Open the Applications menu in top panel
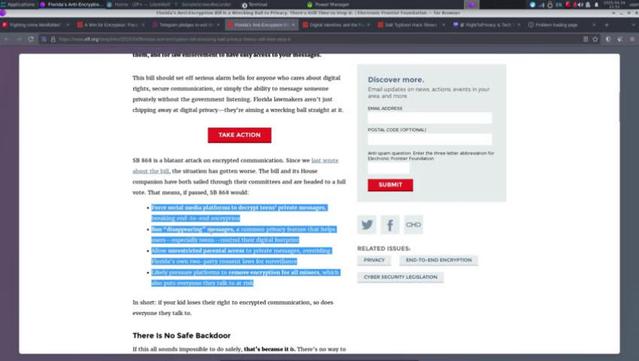The image size is (639, 361). [x=18, y=4]
